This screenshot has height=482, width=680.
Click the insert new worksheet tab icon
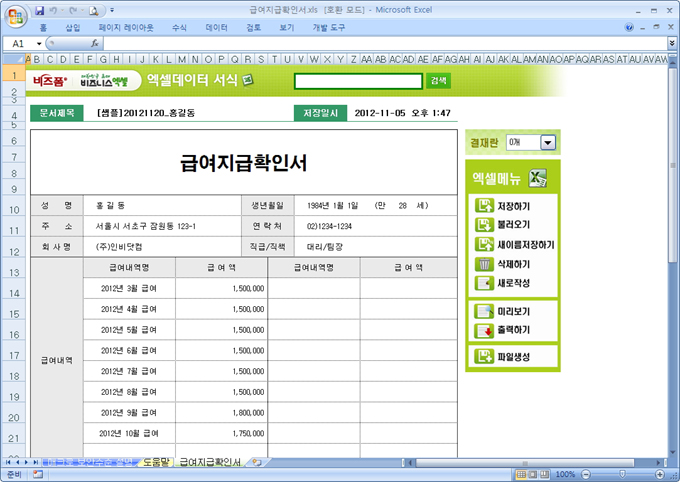(256, 462)
